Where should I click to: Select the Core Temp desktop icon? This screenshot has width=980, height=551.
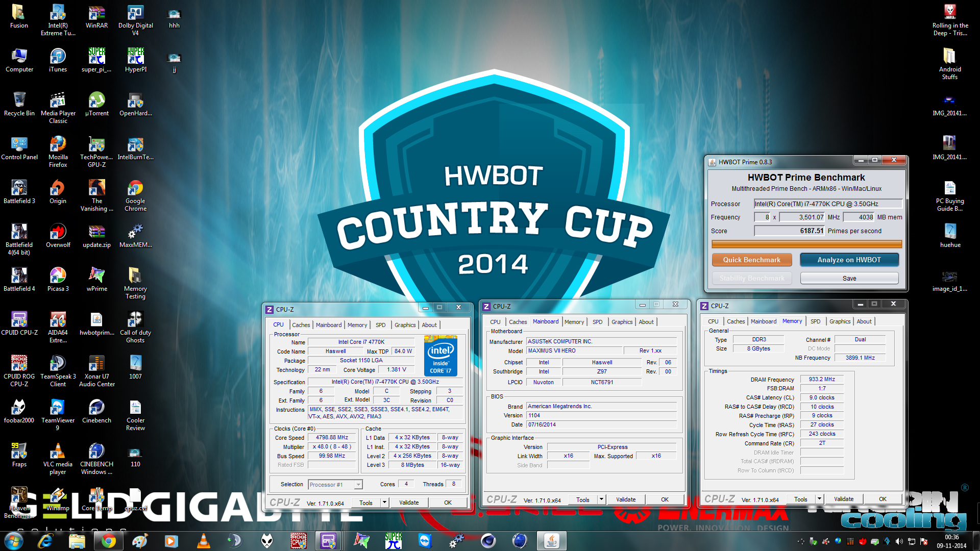(96, 499)
